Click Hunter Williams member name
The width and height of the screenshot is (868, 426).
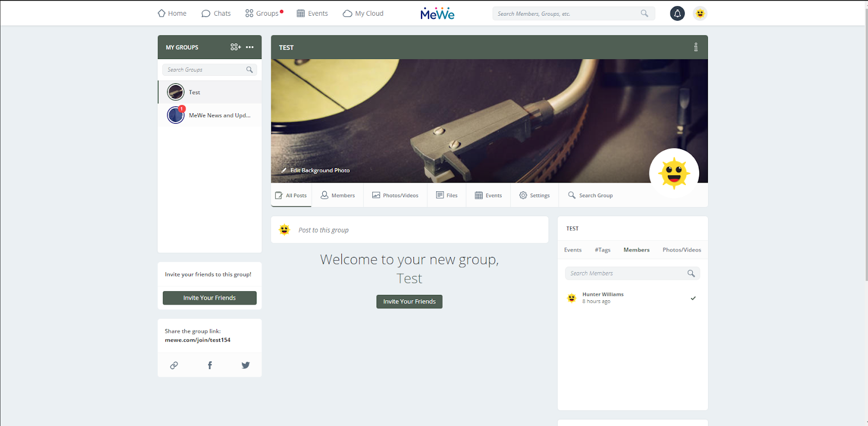[x=603, y=294]
